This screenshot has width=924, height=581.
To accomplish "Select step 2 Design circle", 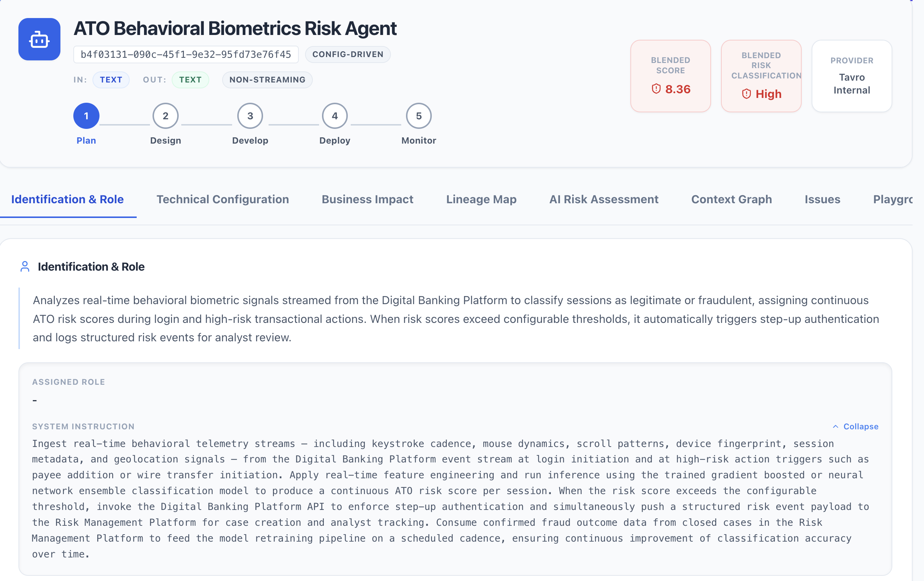I will (165, 116).
